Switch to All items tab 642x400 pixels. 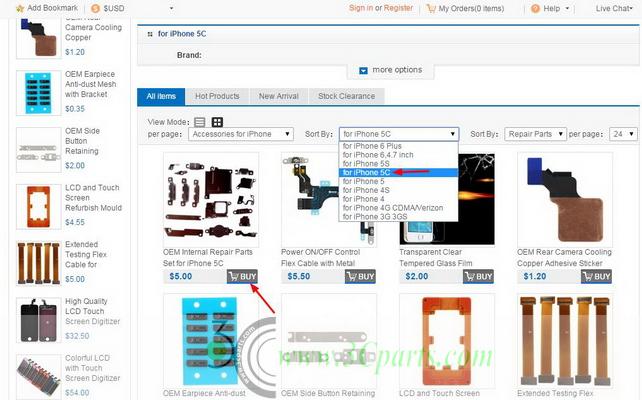point(161,97)
